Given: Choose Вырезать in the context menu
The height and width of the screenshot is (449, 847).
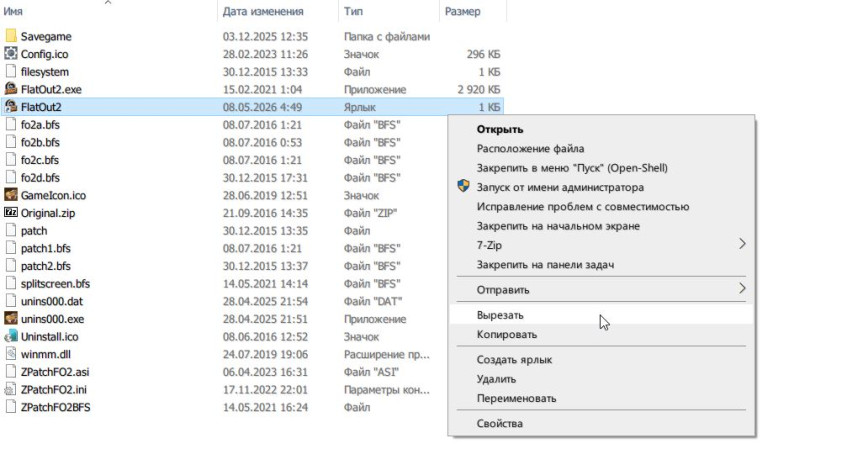Looking at the screenshot, I should point(500,315).
